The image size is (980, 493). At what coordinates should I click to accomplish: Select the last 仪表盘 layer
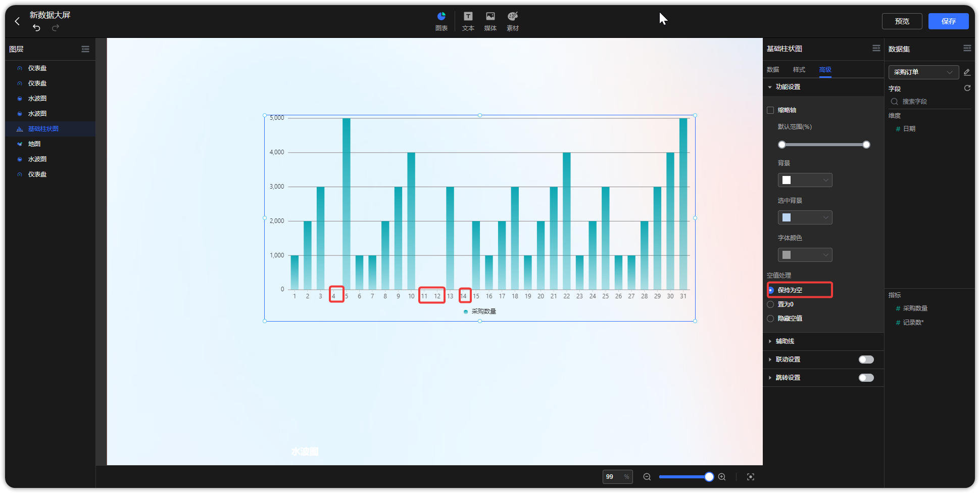tap(51, 174)
